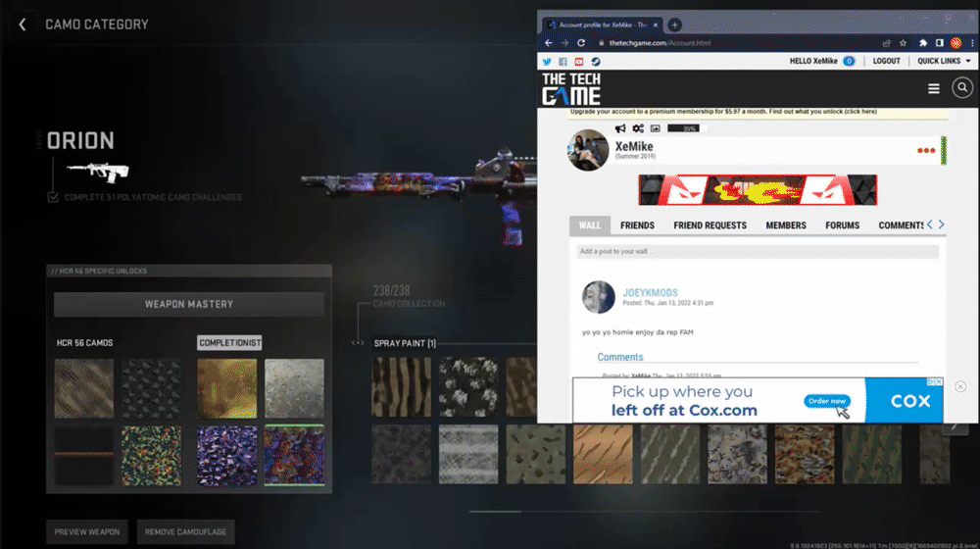Click the Add a post to your wall field
This screenshot has height=549, width=980.
click(758, 251)
